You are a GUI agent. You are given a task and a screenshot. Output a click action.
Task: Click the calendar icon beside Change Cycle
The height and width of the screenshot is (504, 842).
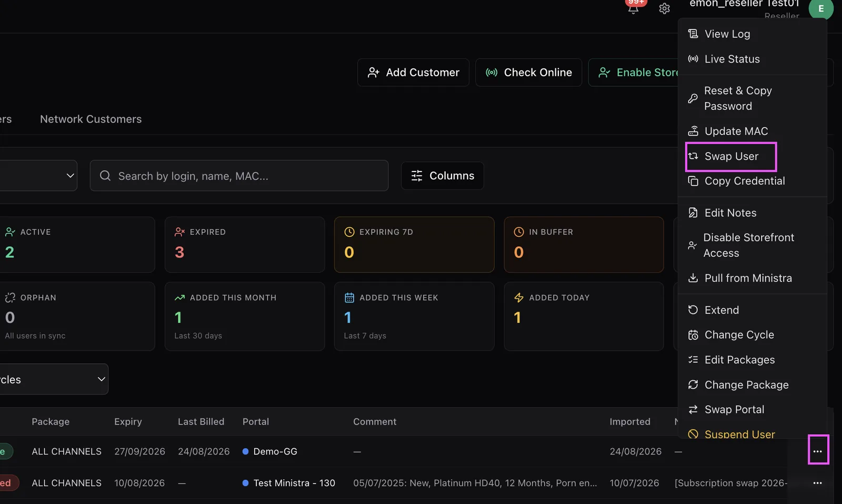pyautogui.click(x=693, y=335)
